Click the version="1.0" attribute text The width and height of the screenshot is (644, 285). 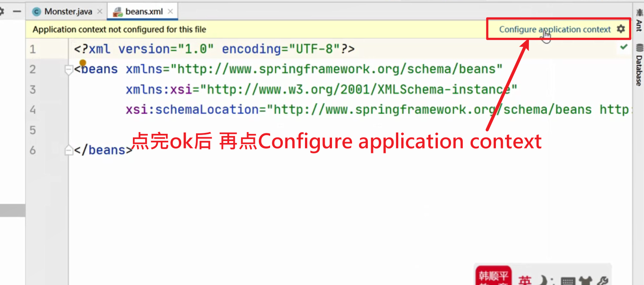click(166, 49)
